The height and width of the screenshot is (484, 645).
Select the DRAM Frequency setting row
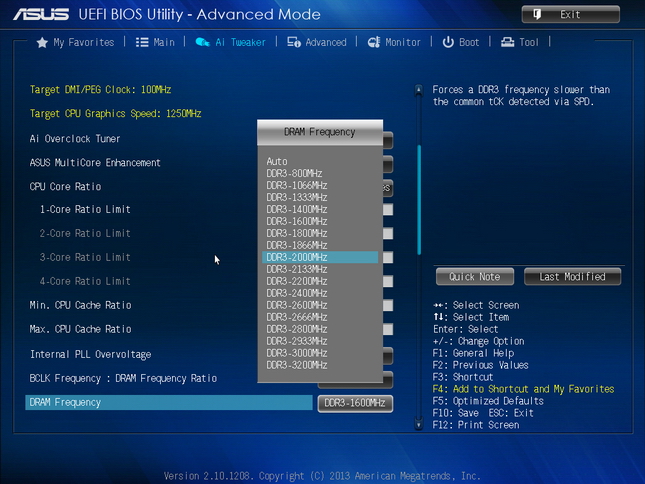coord(169,403)
